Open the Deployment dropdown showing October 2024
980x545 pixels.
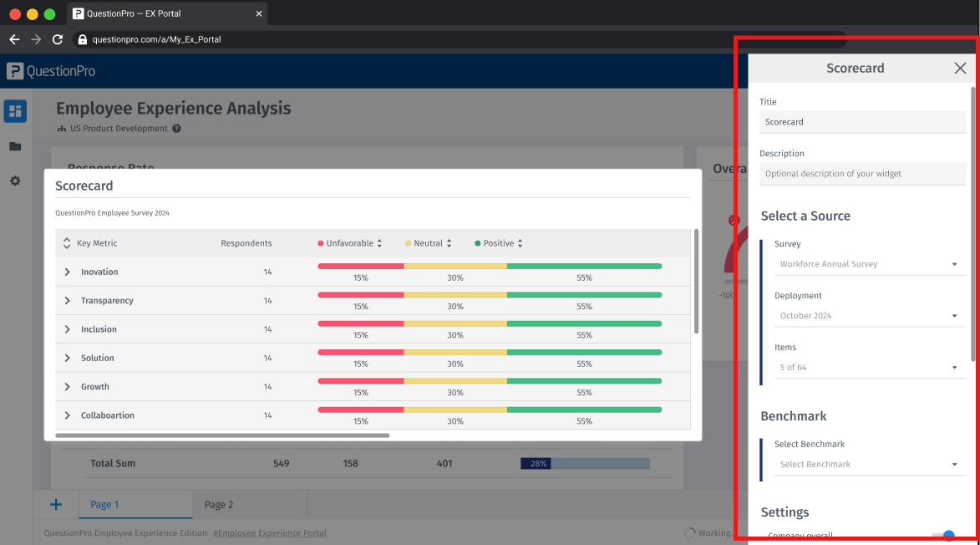pos(869,316)
